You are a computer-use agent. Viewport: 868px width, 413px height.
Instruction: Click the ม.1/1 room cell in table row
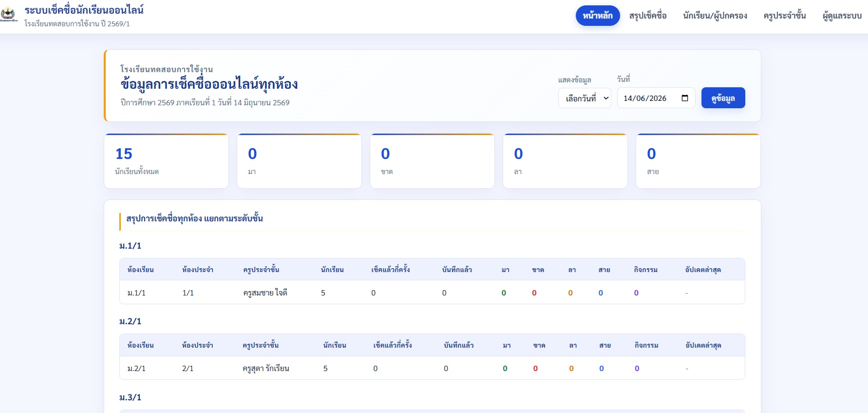pyautogui.click(x=136, y=293)
